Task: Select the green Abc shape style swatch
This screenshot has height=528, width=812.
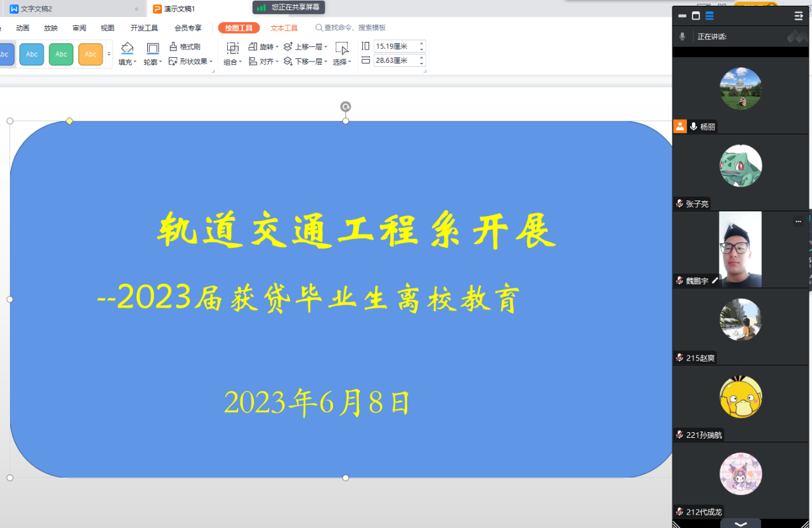Action: click(61, 55)
